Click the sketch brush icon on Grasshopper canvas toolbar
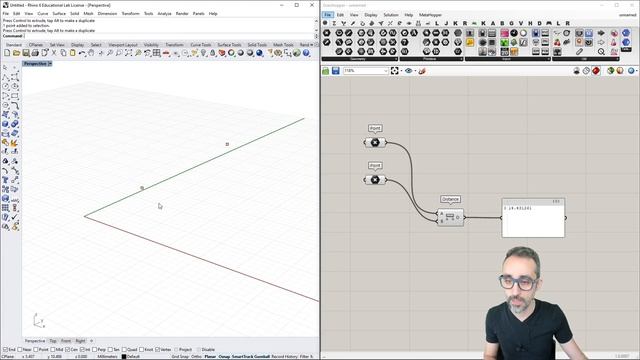640x360 pixels. tap(422, 71)
